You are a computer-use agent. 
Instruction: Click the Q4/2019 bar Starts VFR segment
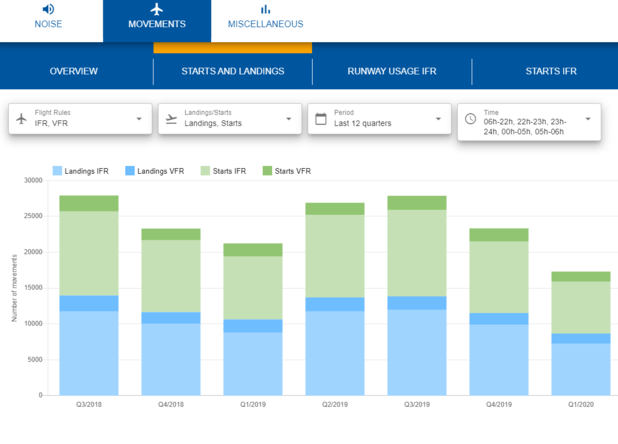499,235
